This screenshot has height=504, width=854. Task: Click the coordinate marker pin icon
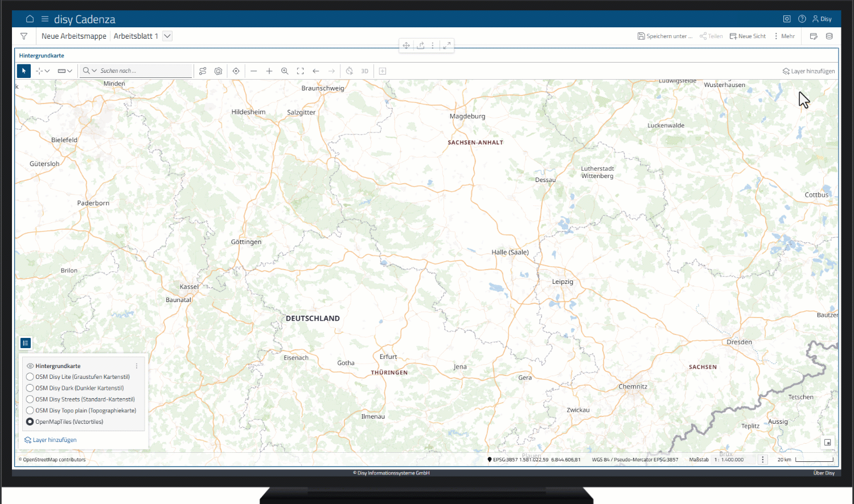(x=490, y=460)
